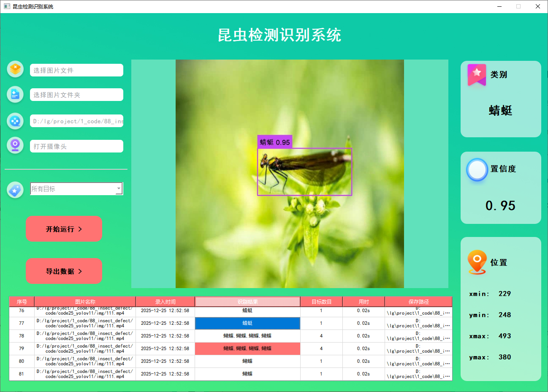The width and height of the screenshot is (548, 392).
Task: Click the save path cell in row 81
Action: 418,374
